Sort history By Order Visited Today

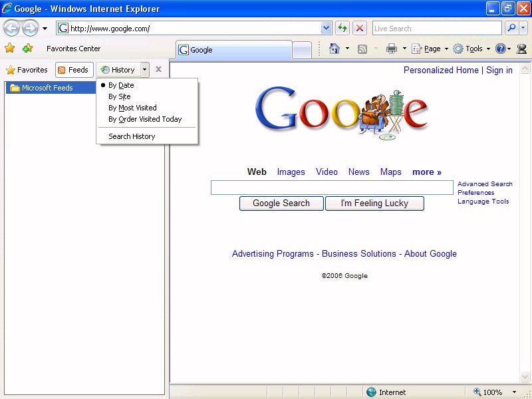[145, 119]
